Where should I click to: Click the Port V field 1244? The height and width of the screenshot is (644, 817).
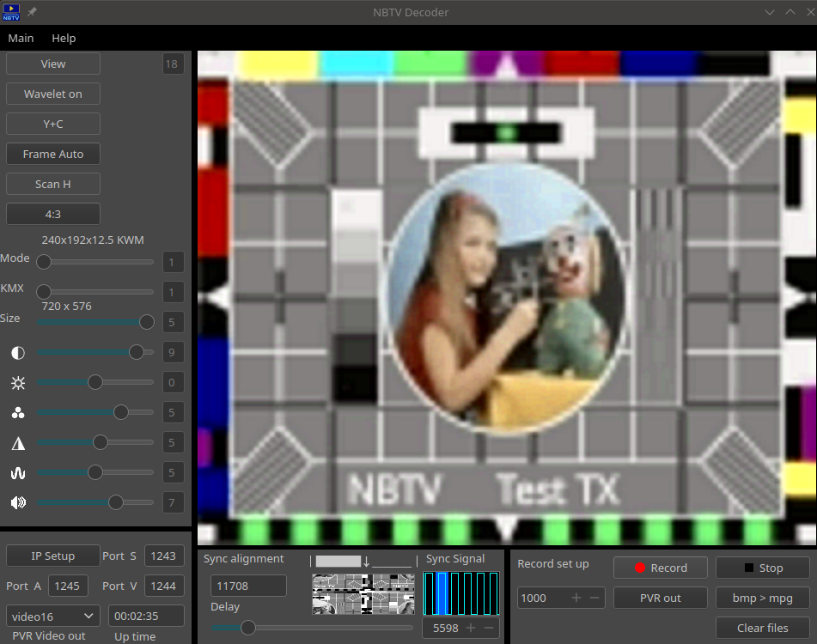pos(164,586)
